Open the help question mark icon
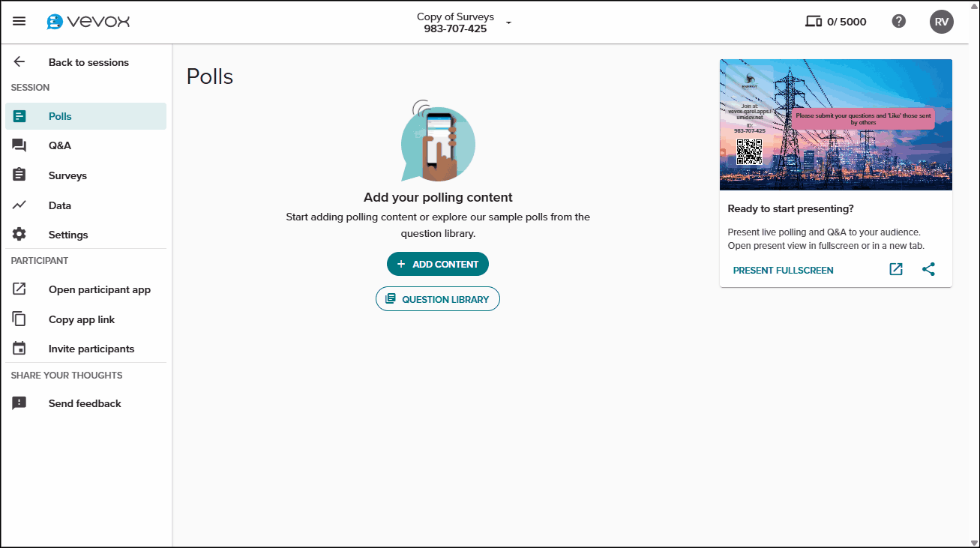Viewport: 980px width, 548px height. [x=899, y=21]
